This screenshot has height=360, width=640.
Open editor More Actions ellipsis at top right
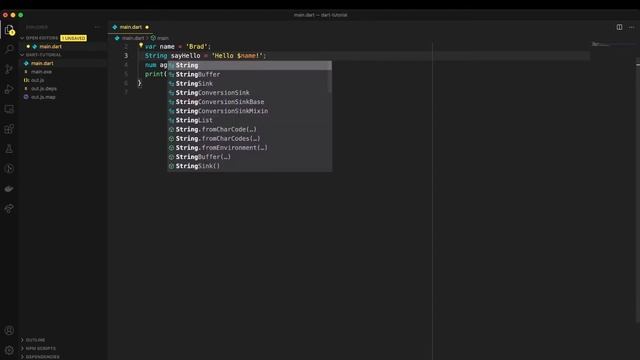(631, 27)
